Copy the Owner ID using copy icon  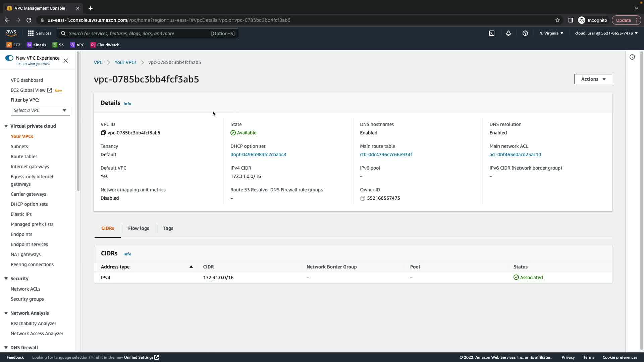(x=363, y=198)
